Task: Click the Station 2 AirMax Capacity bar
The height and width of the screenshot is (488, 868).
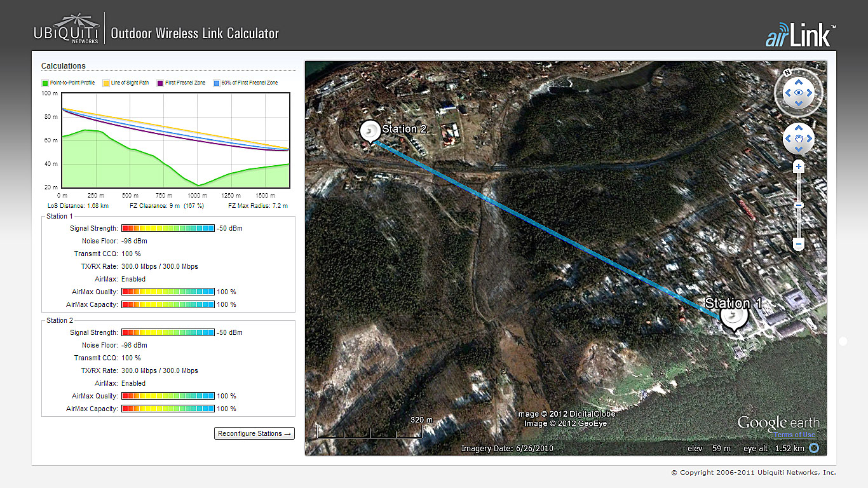Action: (168, 409)
